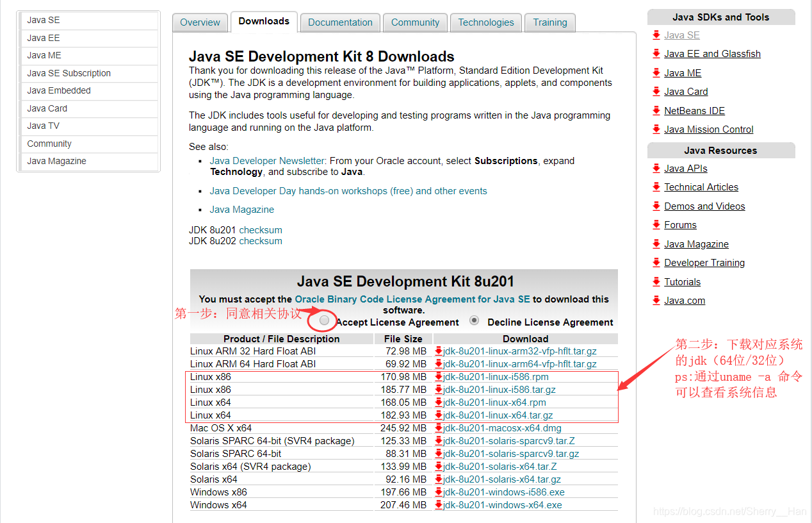The width and height of the screenshot is (812, 523).
Task: Click the 182.93 MB file size cell
Action: click(403, 415)
